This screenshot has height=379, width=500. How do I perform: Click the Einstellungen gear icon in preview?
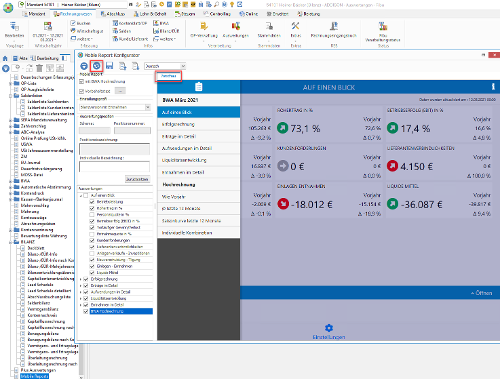pyautogui.click(x=329, y=328)
